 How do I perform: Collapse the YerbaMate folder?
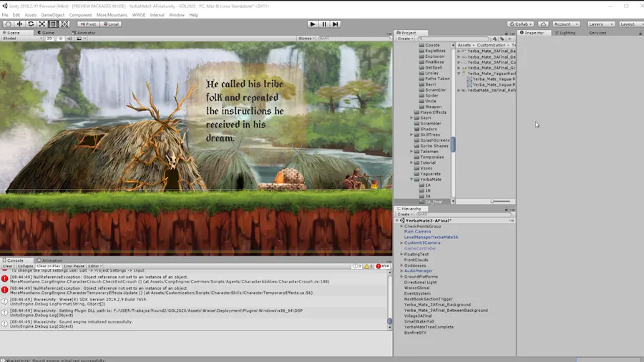point(411,180)
